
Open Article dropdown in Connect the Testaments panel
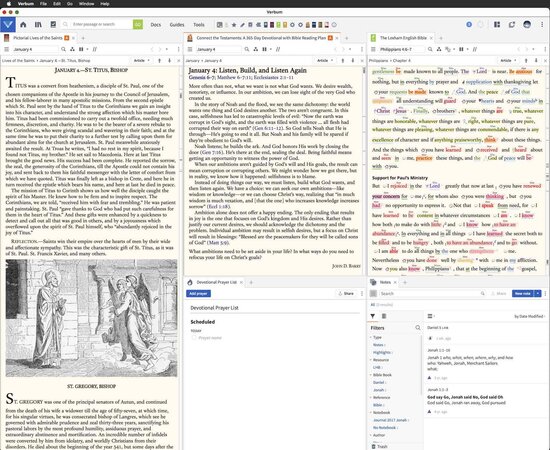click(325, 61)
